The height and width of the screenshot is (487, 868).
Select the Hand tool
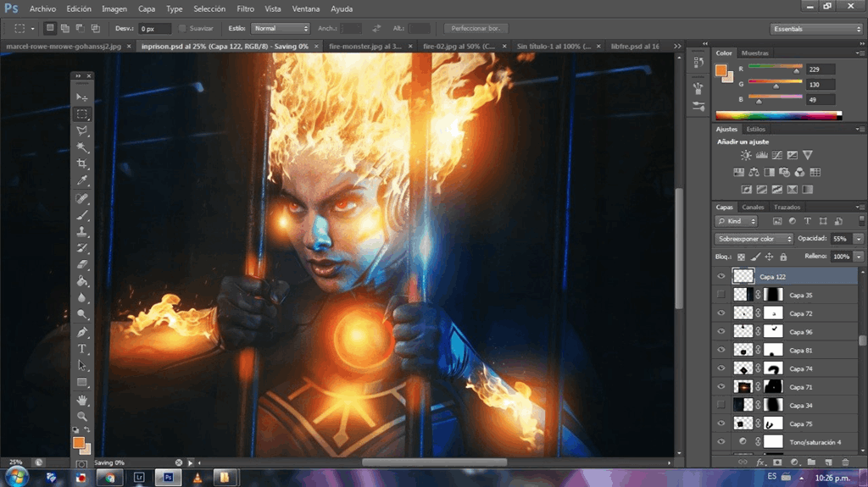click(x=82, y=400)
